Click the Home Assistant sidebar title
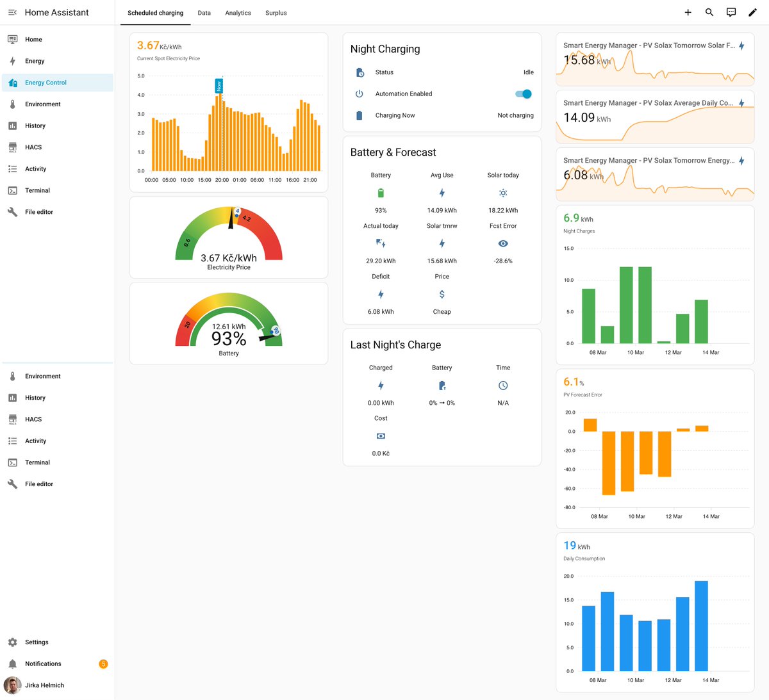The width and height of the screenshot is (769, 700). click(x=56, y=12)
